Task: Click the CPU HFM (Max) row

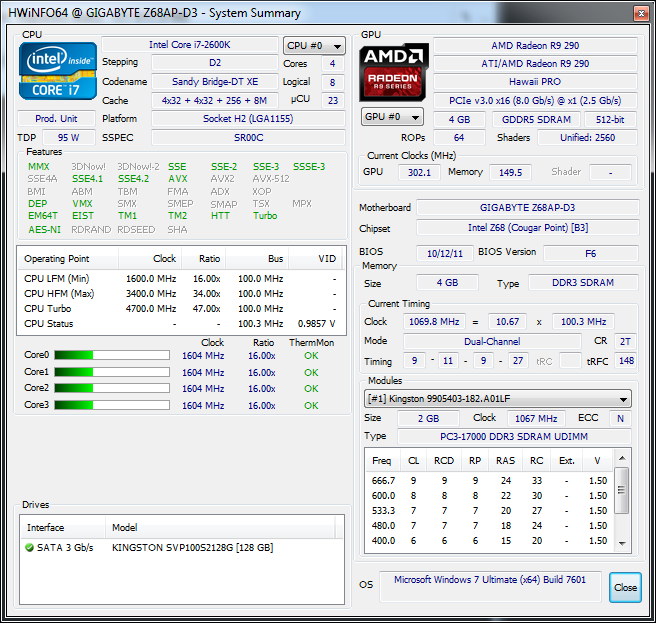Action: tap(181, 294)
